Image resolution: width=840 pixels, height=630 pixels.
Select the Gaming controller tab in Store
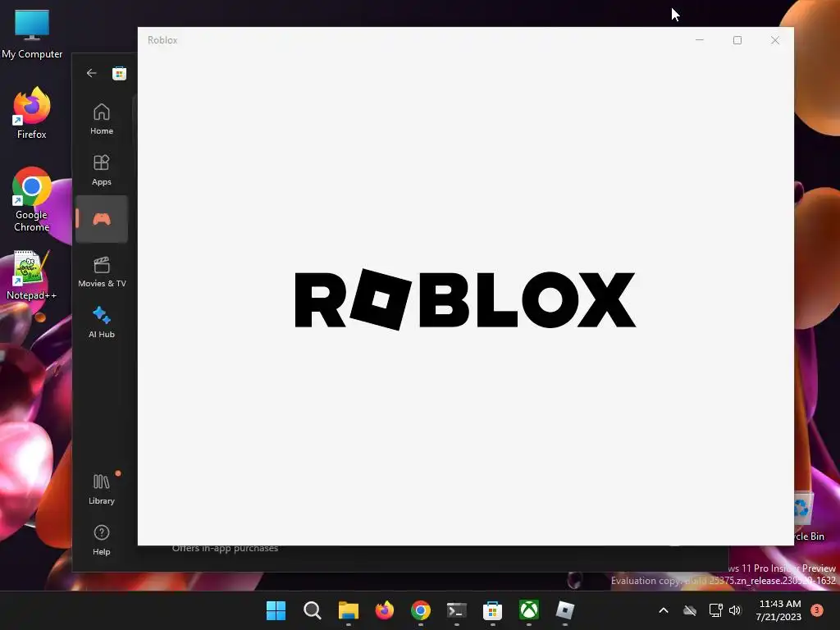101,218
